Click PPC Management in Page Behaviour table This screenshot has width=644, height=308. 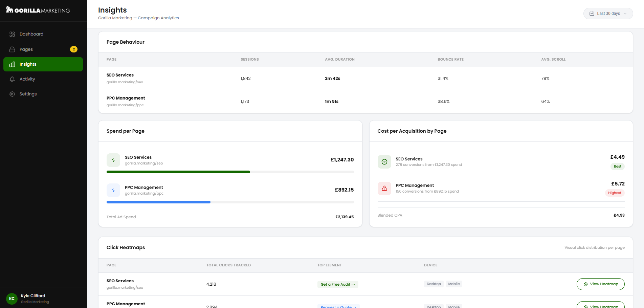point(126,98)
